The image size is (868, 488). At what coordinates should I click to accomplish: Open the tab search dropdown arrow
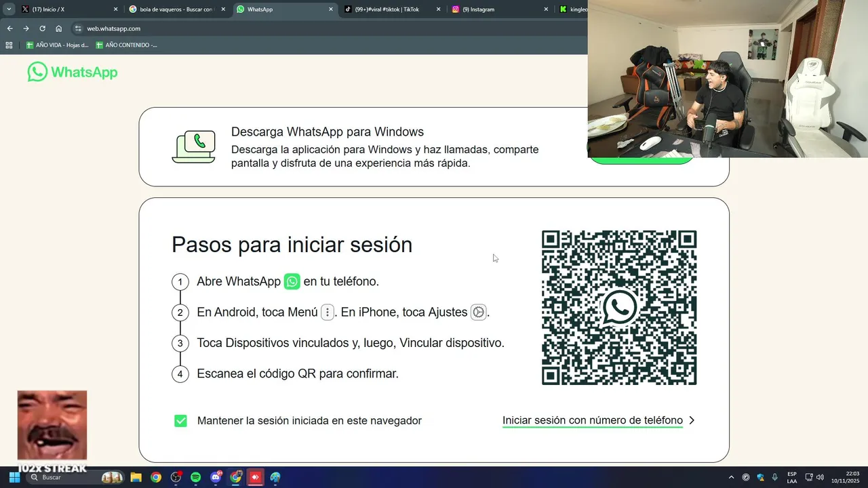(9, 9)
